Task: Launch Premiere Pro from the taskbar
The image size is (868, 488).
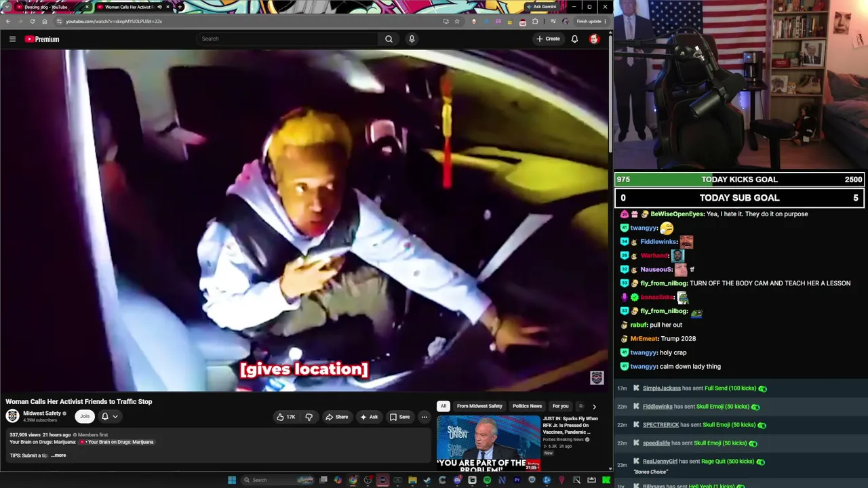Action: pyautogui.click(x=517, y=480)
